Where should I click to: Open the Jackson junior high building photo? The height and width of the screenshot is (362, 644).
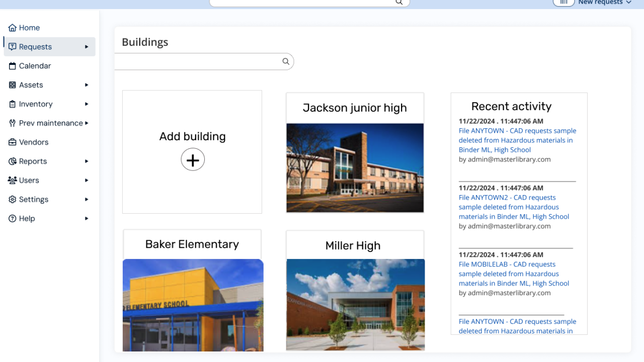click(355, 168)
